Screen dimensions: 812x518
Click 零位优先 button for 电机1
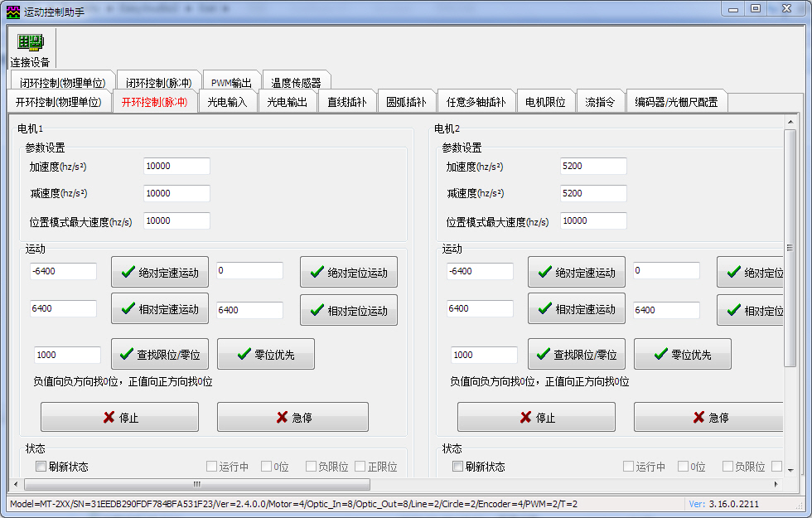tap(265, 354)
